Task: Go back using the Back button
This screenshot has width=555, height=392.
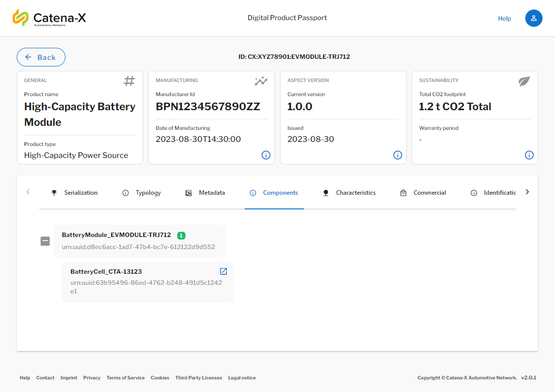Action: pos(41,57)
